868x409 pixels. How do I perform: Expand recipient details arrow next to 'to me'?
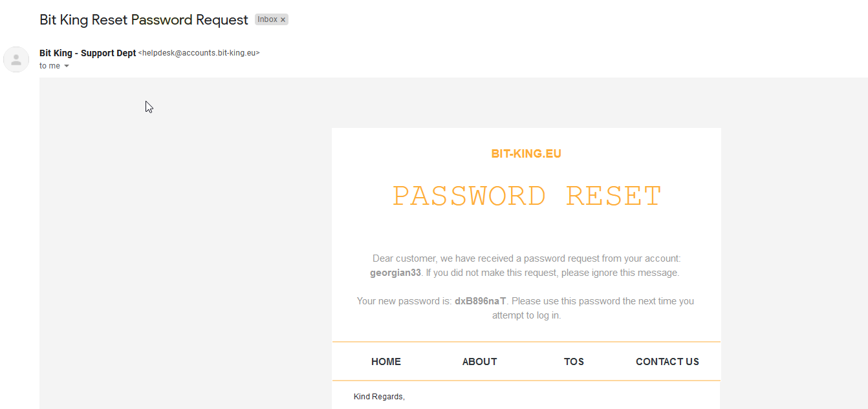[x=66, y=66]
